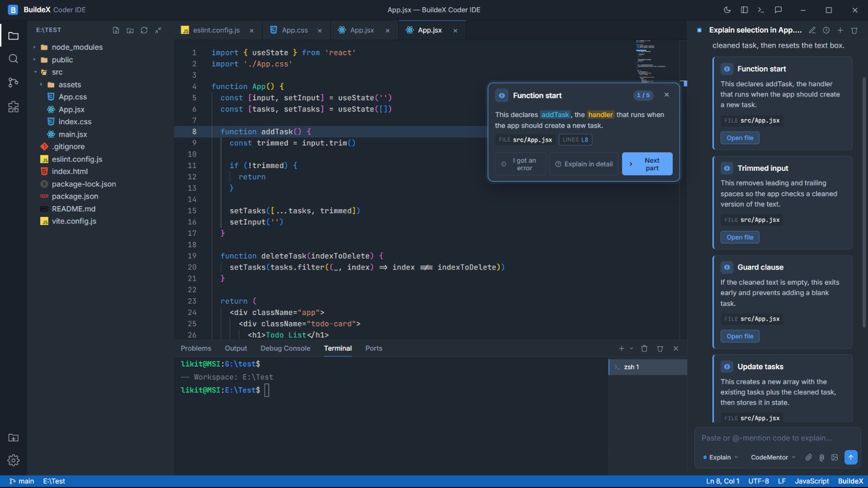Screen dimensions: 868x488
Task: Open the Ports panel tab
Action: (374, 349)
